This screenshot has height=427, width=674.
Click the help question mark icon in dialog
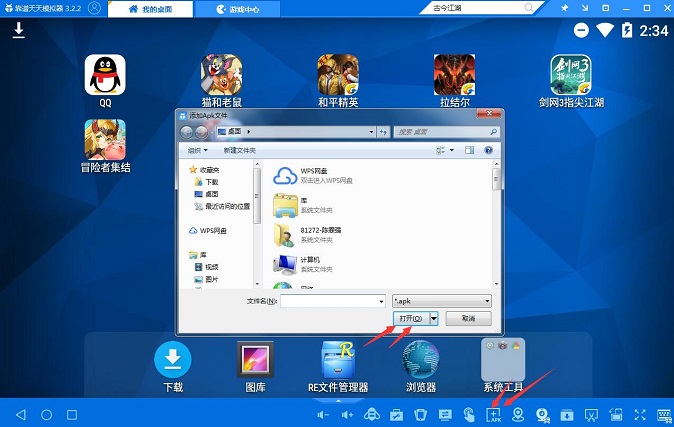point(488,150)
